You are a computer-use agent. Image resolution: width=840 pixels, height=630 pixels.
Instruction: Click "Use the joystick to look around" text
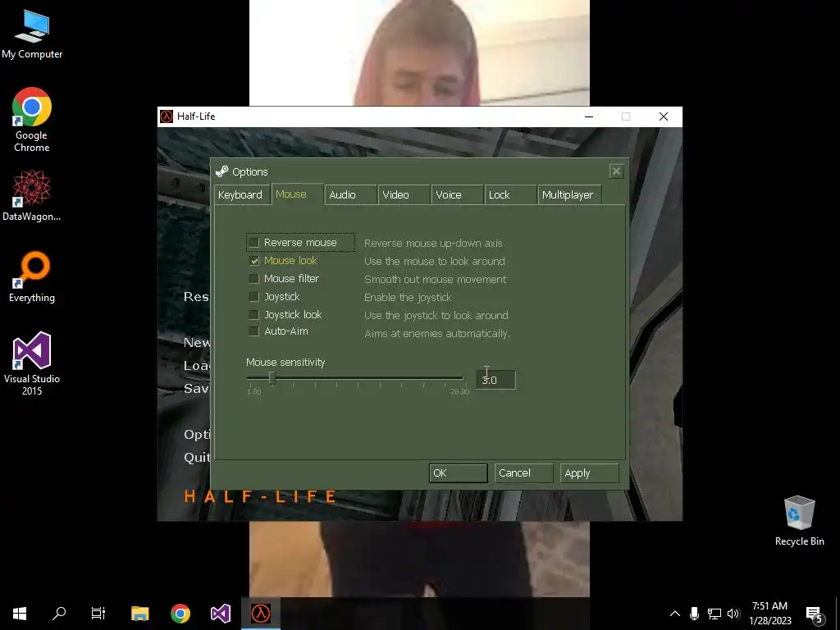[436, 316]
